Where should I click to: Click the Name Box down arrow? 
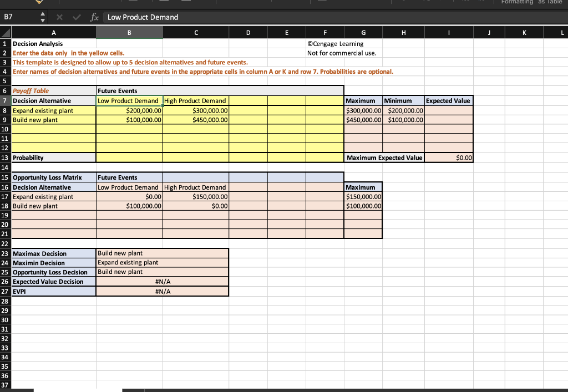coord(42,21)
